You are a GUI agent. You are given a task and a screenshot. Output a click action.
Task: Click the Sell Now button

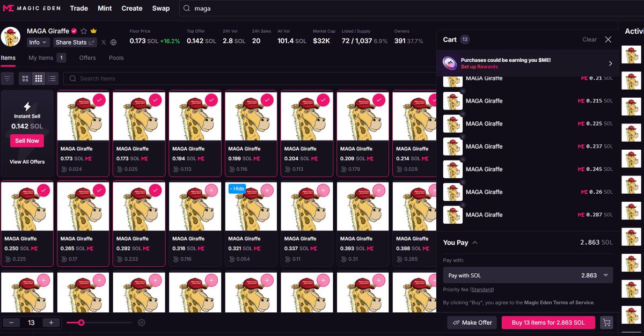pyautogui.click(x=27, y=141)
